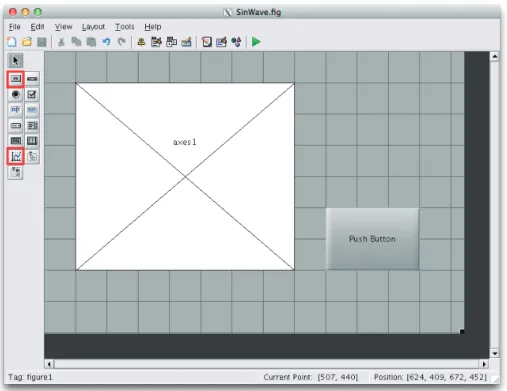Screen dimensions: 507x391
Task: Save the SinWave figure
Action: coord(42,42)
